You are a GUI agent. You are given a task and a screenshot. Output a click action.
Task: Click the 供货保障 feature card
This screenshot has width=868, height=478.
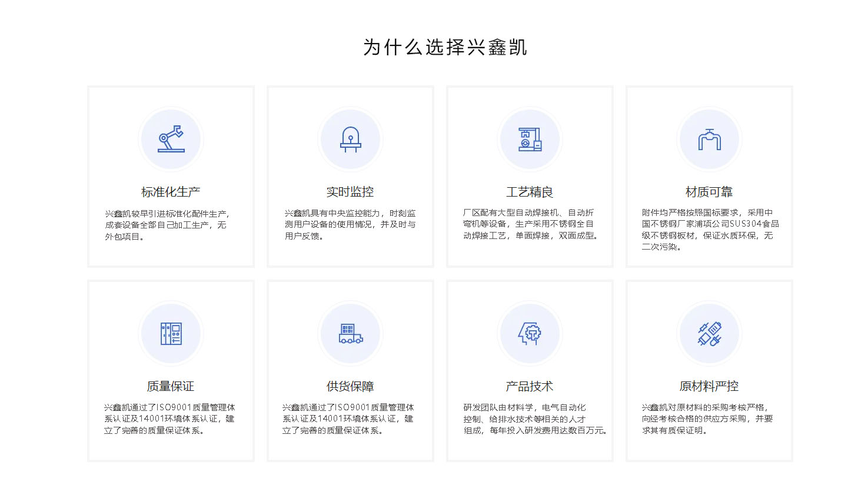click(x=350, y=371)
